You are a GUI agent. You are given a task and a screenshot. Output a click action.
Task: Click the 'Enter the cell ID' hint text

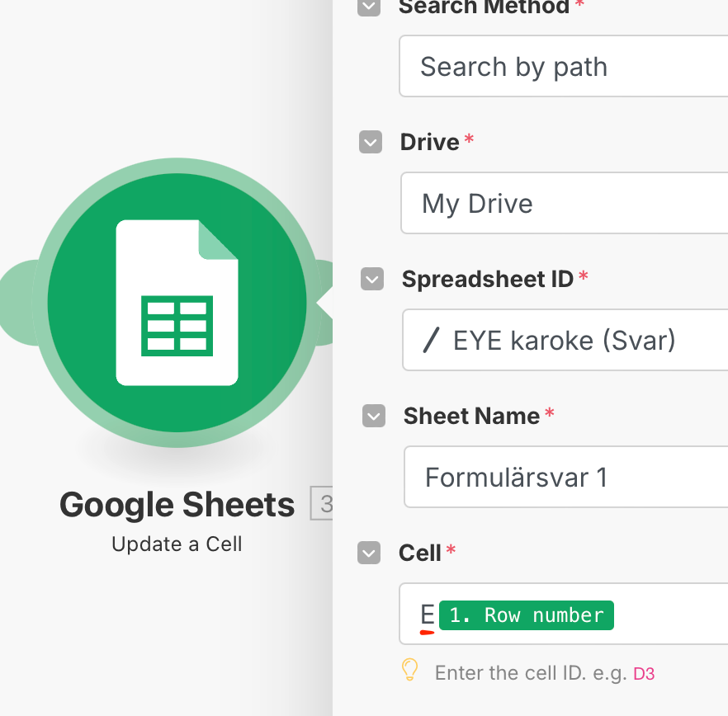click(x=532, y=673)
